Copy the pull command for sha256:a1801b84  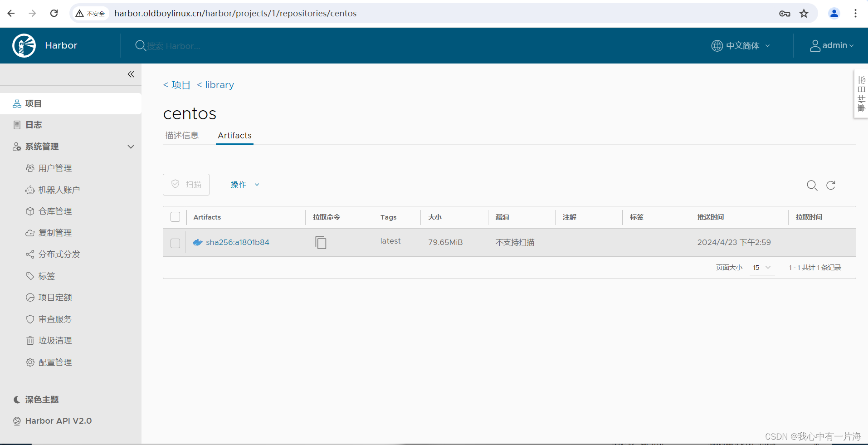(321, 243)
